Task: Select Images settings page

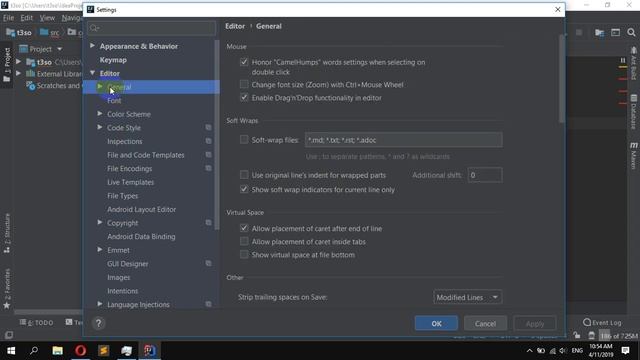Action: point(119,277)
